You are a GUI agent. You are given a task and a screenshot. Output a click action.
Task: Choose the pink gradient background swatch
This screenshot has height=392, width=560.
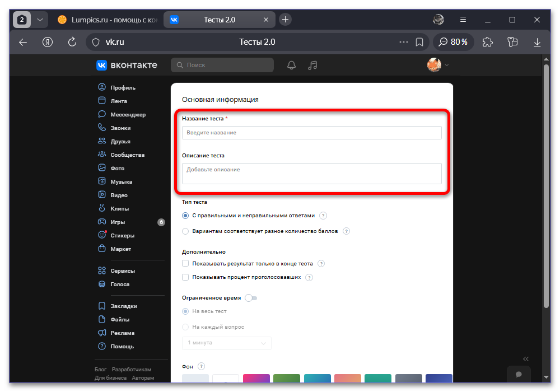tap(256, 379)
